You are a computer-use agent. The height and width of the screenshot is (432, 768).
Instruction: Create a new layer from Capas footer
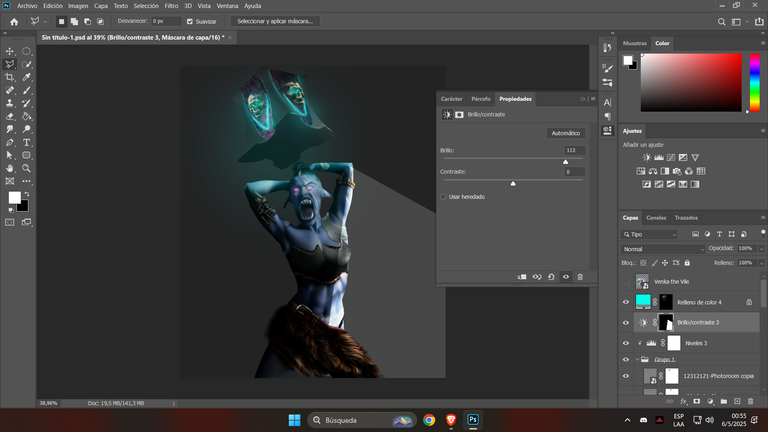(x=737, y=402)
